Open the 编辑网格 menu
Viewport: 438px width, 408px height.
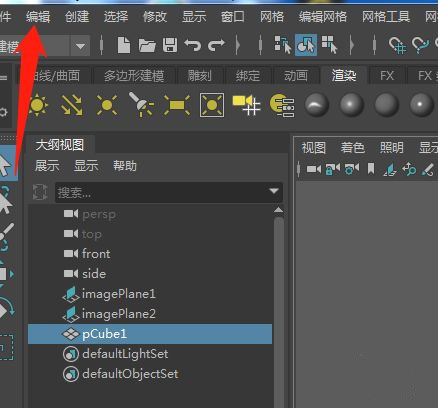coord(323,16)
